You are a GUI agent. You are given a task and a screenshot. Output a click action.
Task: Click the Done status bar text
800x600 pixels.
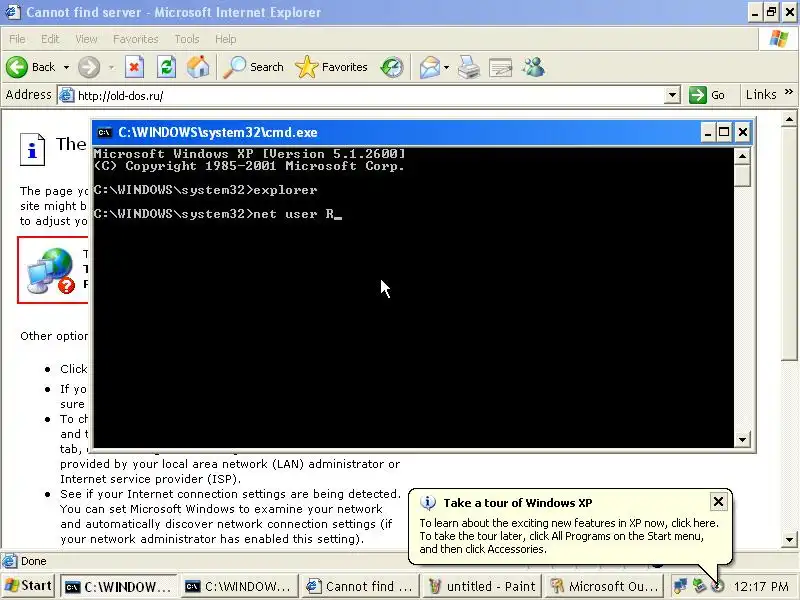[34, 561]
